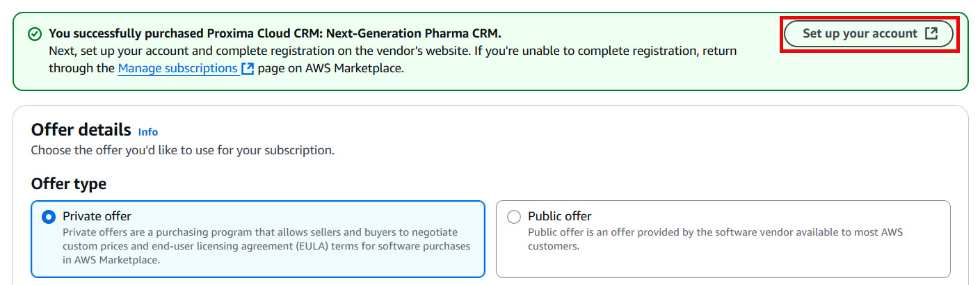Click 'page on AWS Marketplace' text

[330, 69]
